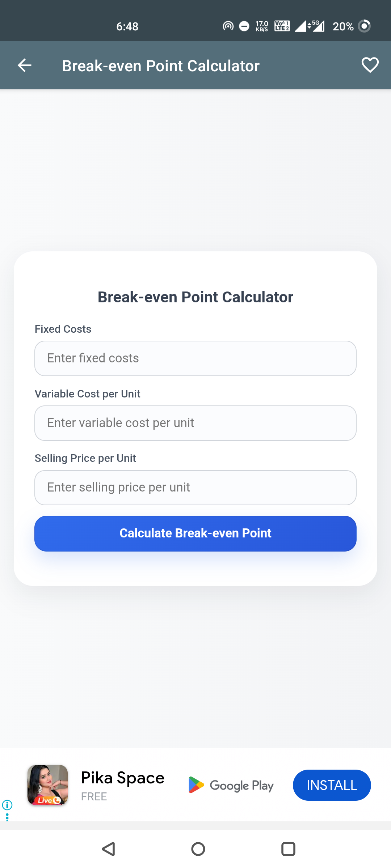Screen dimensions: 391x868
Task: Tap the header Break-even Point Calculator title
Action: [x=161, y=66]
